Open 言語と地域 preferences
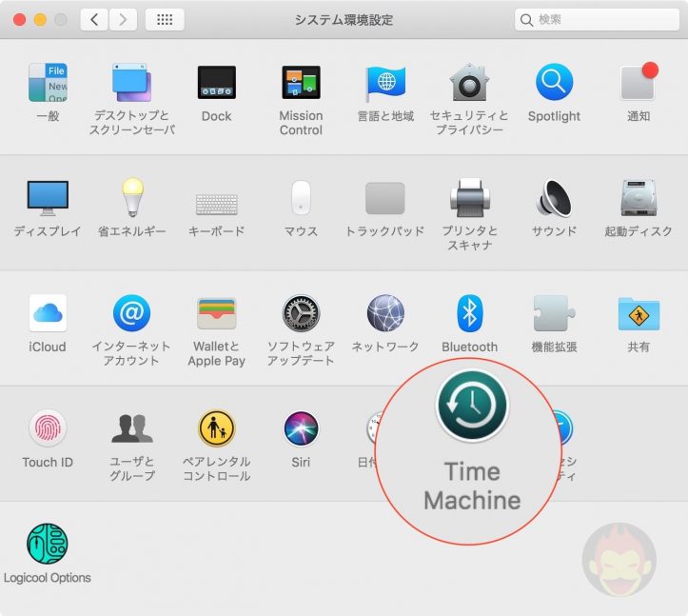Viewport: 688px width, 616px height. click(x=385, y=83)
